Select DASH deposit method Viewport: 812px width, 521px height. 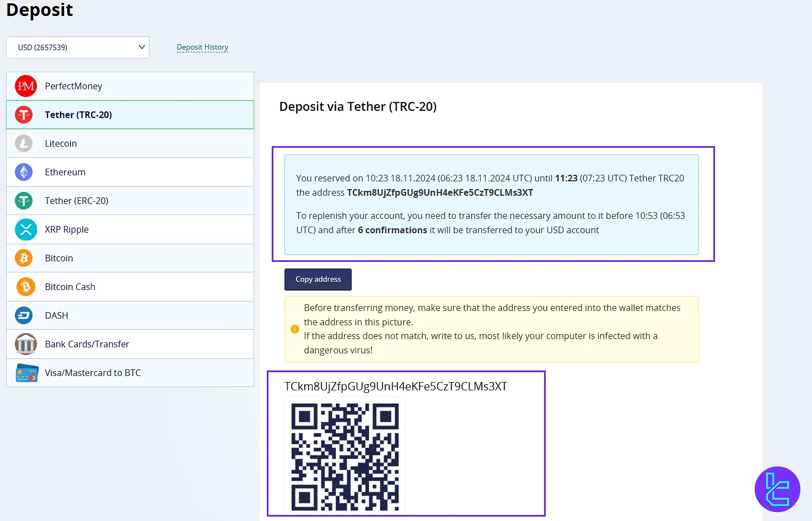[130, 315]
